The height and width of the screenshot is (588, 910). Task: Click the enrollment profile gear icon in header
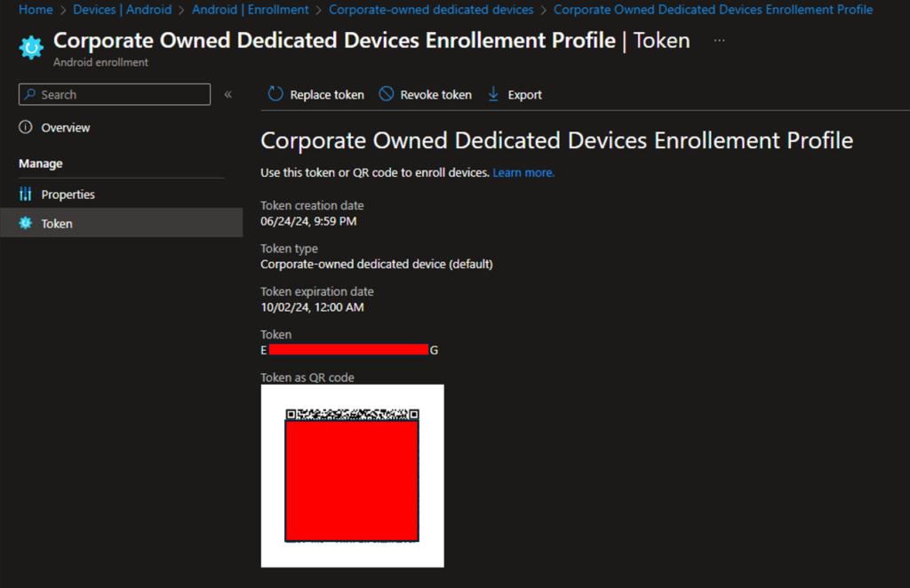click(31, 47)
